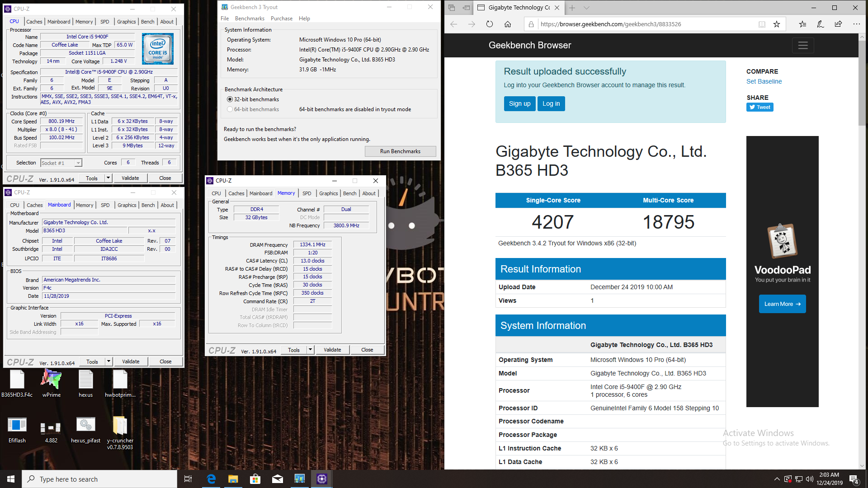Image resolution: width=868 pixels, height=488 pixels.
Task: Open the y-cruncher v0.7.8.9503 folder
Action: [120, 433]
